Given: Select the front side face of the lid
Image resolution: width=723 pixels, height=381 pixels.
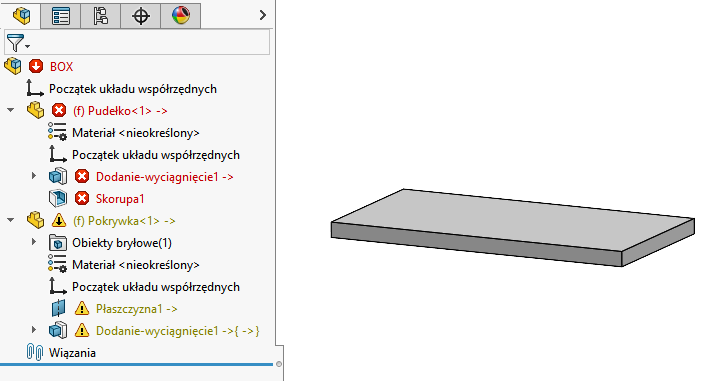Looking at the screenshot, I should click(477, 244).
